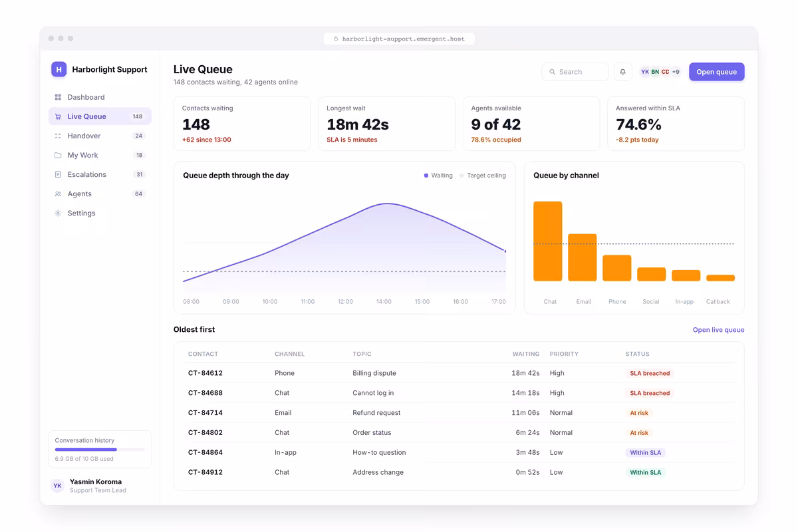Sort by the TOPIC column header
The height and width of the screenshot is (532, 798).
[362, 354]
